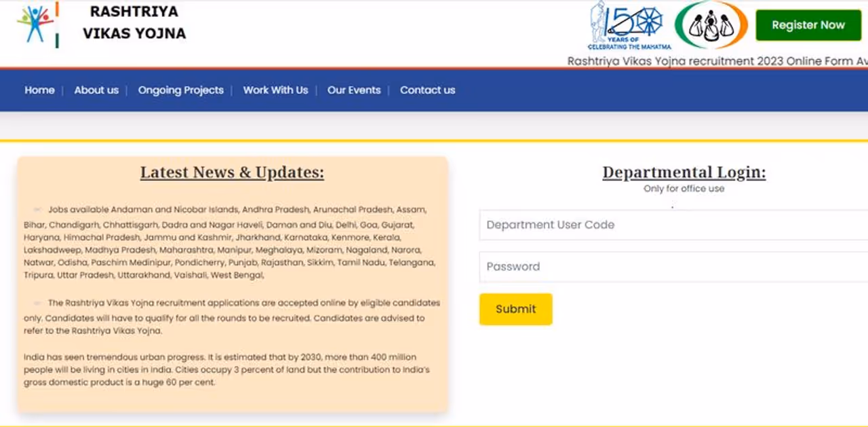Viewport: 868px width, 427px height.
Task: Click the bullet icon beside Jobs available
Action: coord(38,210)
